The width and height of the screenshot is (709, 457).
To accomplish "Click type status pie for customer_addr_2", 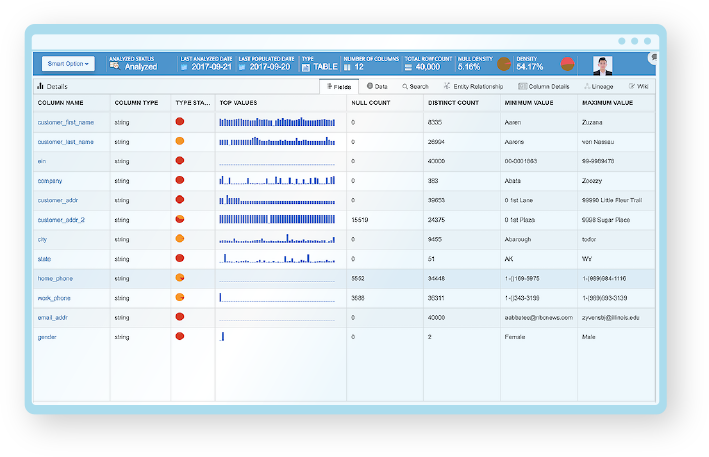I will click(x=180, y=219).
